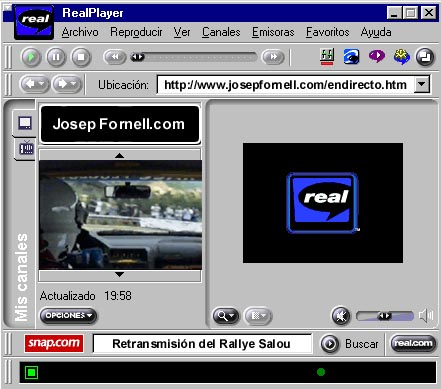This screenshot has height=389, width=441.
Task: Open the equalizer icon in toolbar
Action: [327, 57]
